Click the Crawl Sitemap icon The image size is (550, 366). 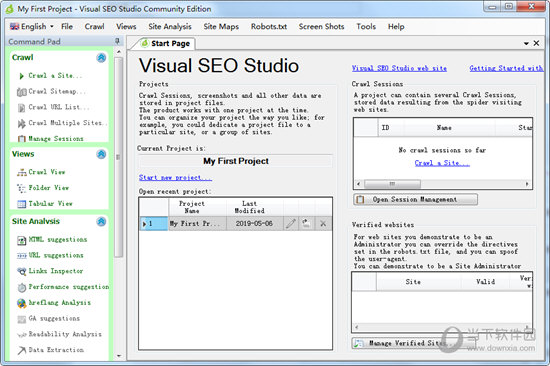point(22,92)
